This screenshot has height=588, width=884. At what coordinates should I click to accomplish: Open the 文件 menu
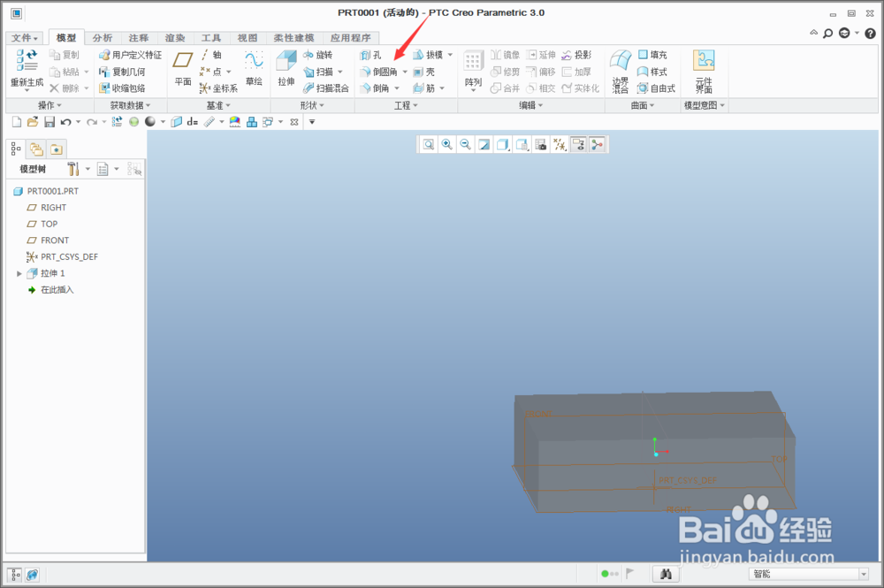pyautogui.click(x=25, y=38)
